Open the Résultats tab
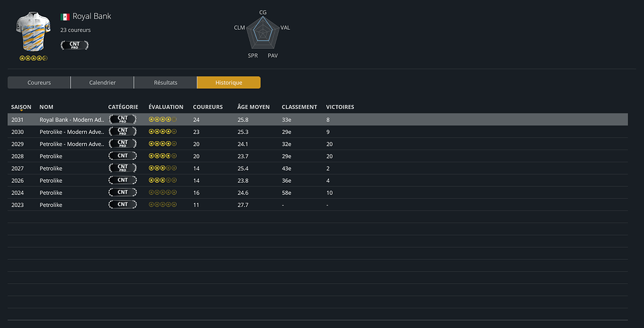 pyautogui.click(x=165, y=83)
